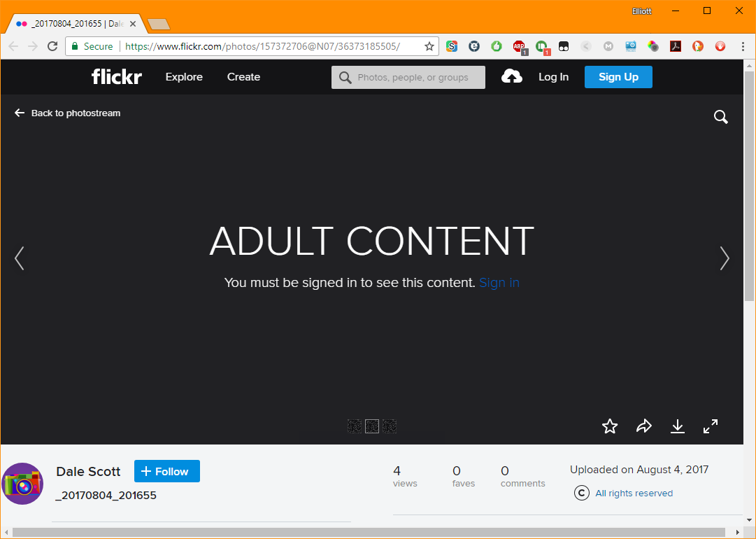Go to the previous photo arrow

(19, 258)
